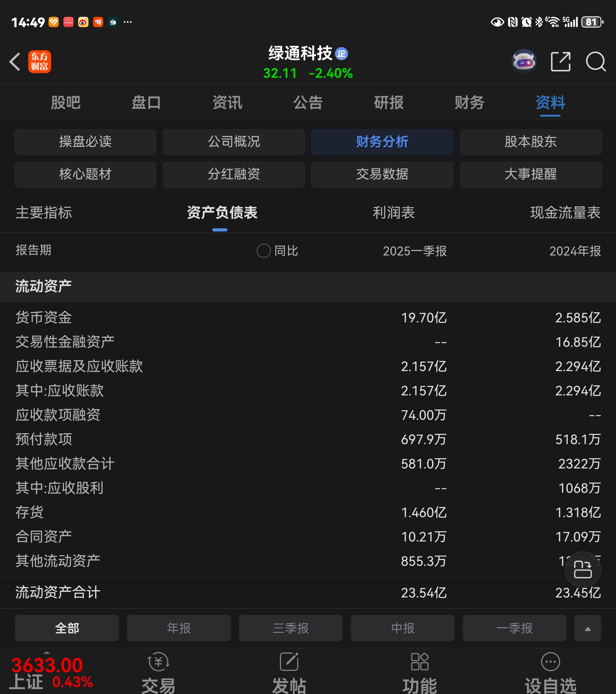
Task: Tap the back arrow icon
Action: tap(15, 62)
